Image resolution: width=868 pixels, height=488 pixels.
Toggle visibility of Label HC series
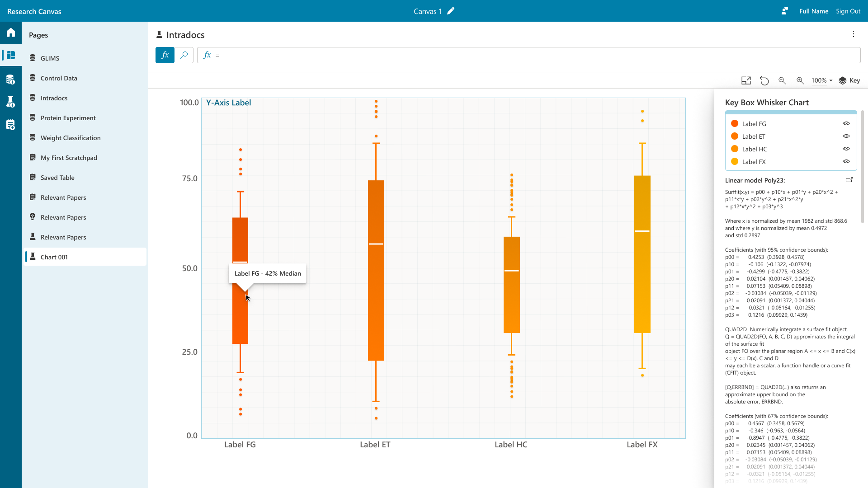[846, 149]
